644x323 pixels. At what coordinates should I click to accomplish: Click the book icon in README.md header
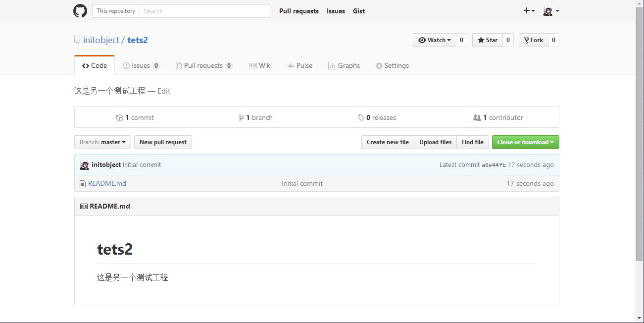point(84,206)
